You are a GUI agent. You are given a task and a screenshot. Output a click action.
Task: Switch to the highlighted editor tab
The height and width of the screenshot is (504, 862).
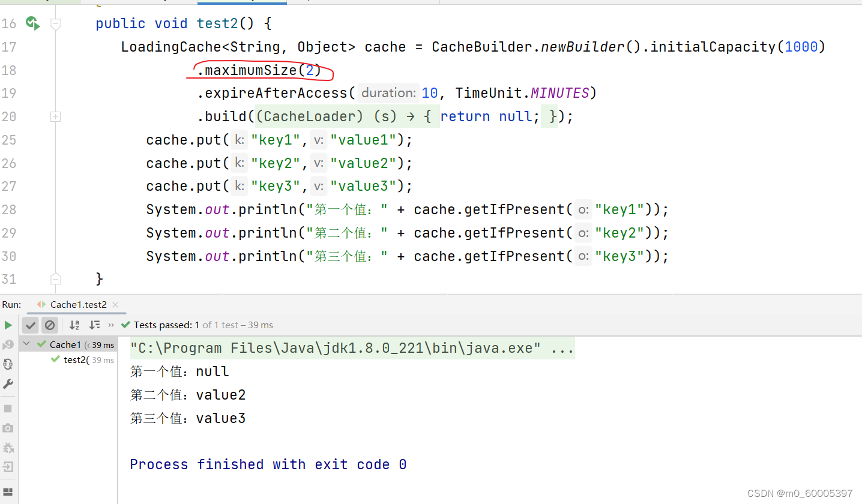pos(242,2)
